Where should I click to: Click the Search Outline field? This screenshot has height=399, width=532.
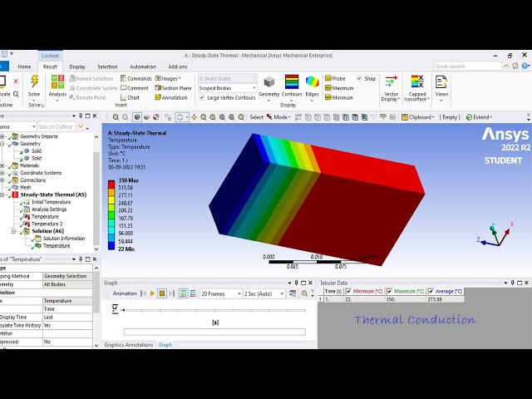pos(56,126)
